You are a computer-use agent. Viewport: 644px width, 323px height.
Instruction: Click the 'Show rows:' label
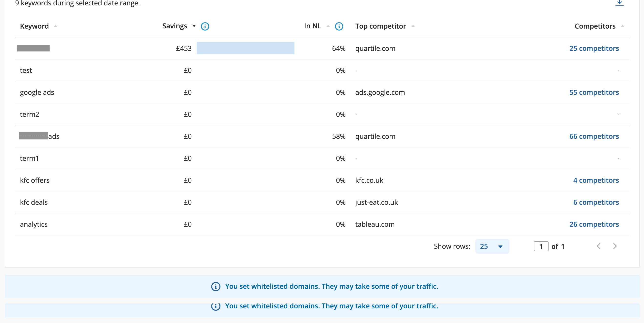tap(452, 247)
